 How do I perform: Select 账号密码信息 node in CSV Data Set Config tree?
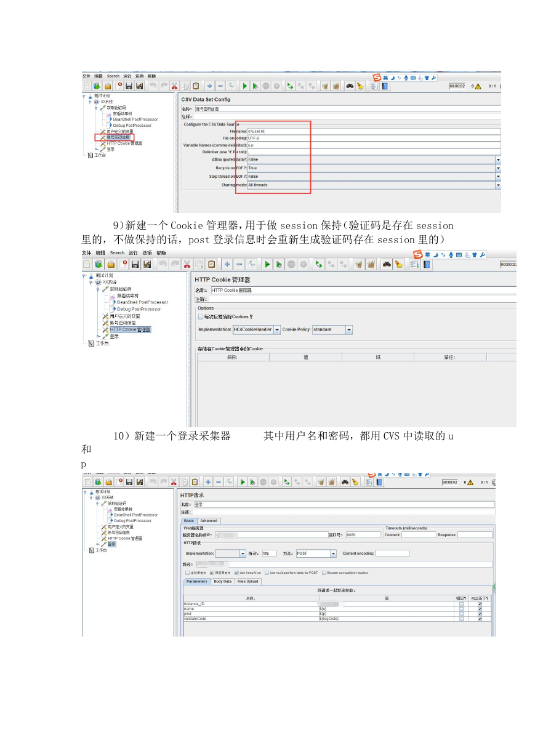click(x=119, y=137)
